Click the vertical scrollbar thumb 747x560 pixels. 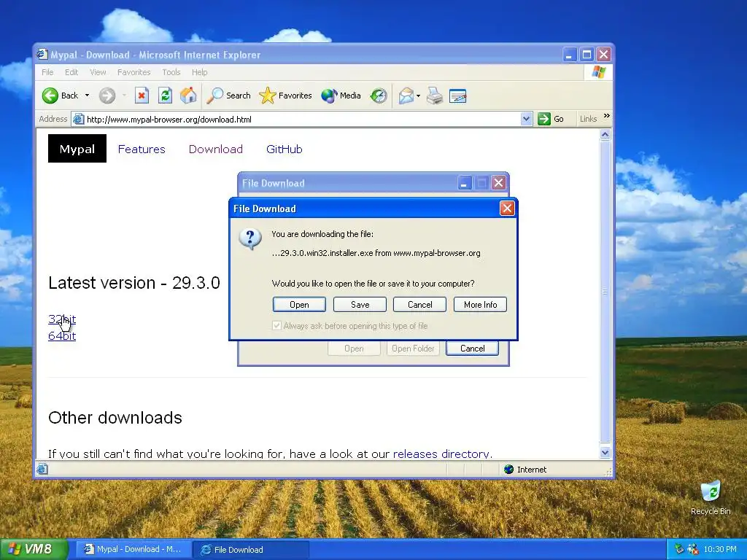[x=605, y=292]
